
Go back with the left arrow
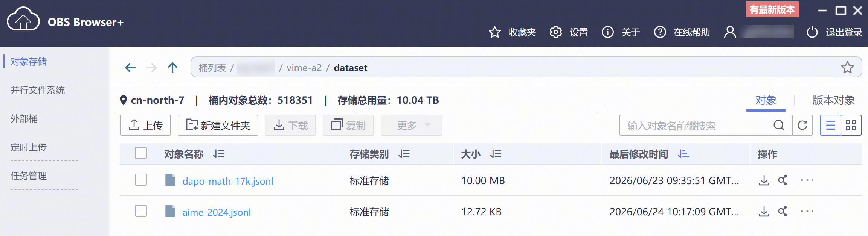coord(130,68)
